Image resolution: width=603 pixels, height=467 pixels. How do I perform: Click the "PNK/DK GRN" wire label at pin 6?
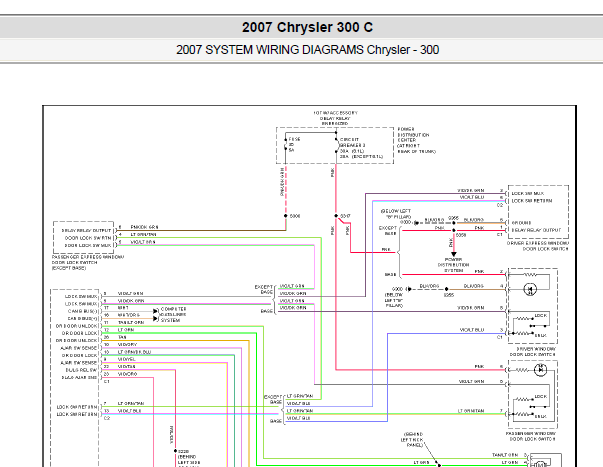tap(144, 227)
